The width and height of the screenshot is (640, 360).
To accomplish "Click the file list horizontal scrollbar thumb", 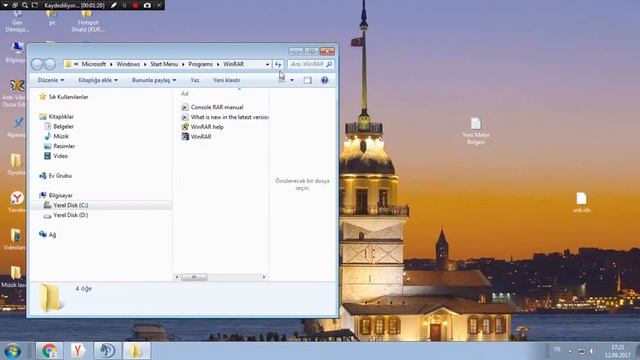I will point(194,277).
